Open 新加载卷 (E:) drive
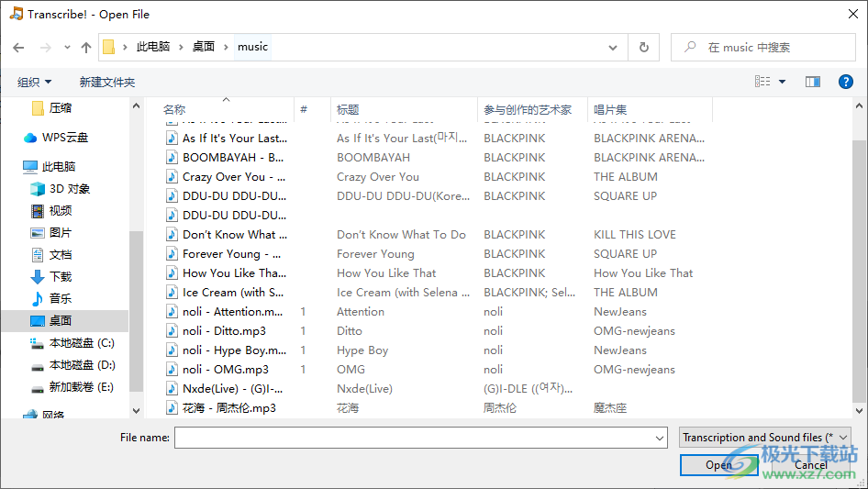 [x=81, y=386]
